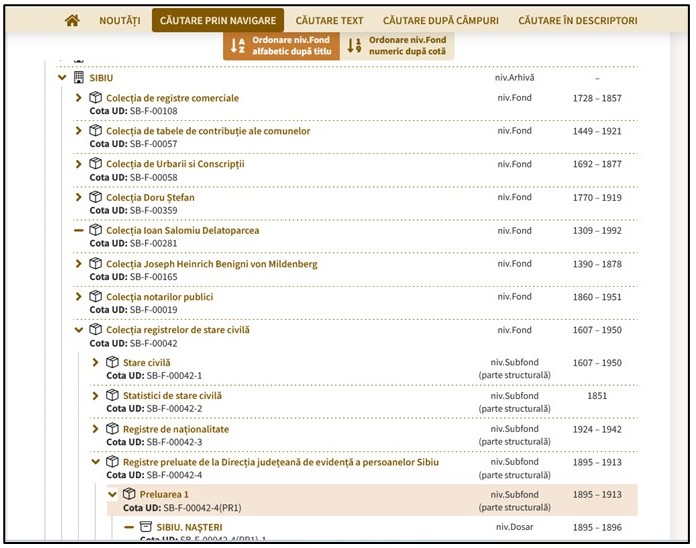Click box icon of Registre de naționalitate
The width and height of the screenshot is (696, 548).
coord(112,429)
